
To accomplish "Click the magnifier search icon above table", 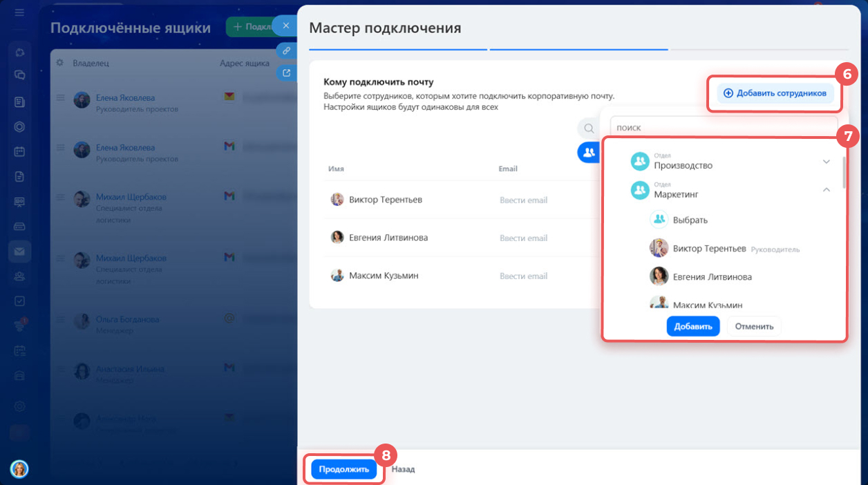I will point(588,128).
